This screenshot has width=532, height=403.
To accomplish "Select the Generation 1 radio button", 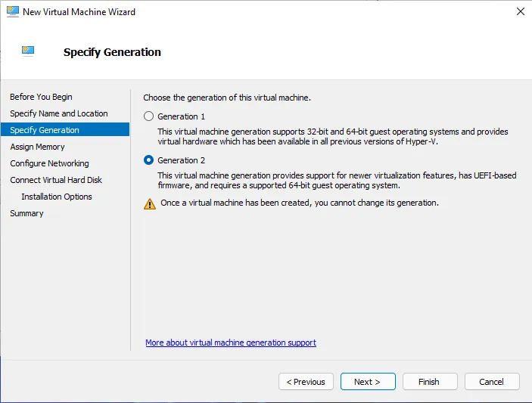I will point(149,116).
